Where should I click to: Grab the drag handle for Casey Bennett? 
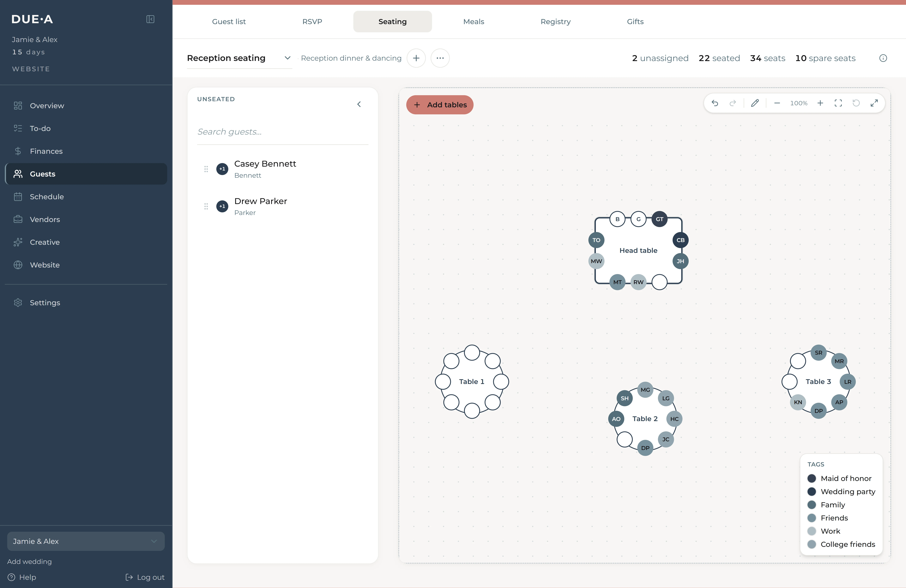206,169
